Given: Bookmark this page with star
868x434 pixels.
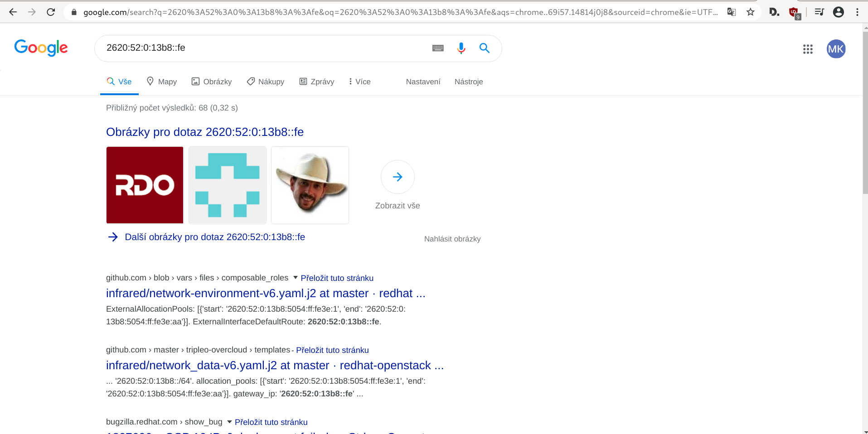Looking at the screenshot, I should click(751, 12).
